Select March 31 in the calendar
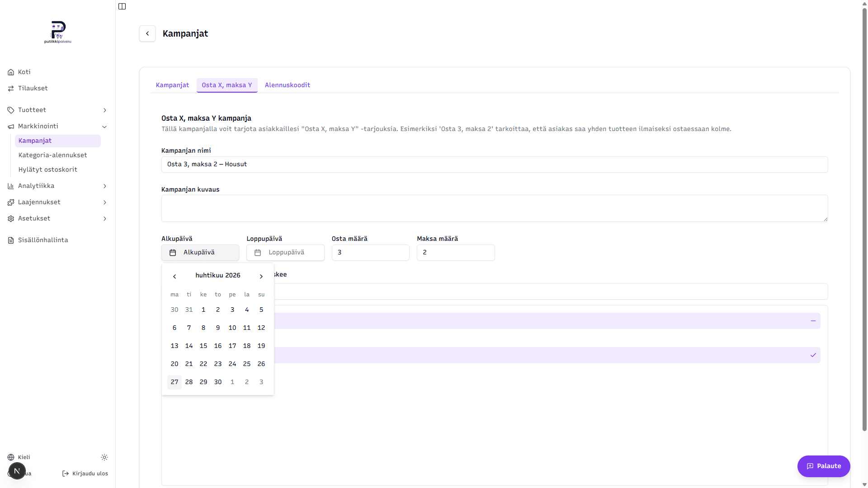This screenshot has height=488, width=868. pos(189,310)
